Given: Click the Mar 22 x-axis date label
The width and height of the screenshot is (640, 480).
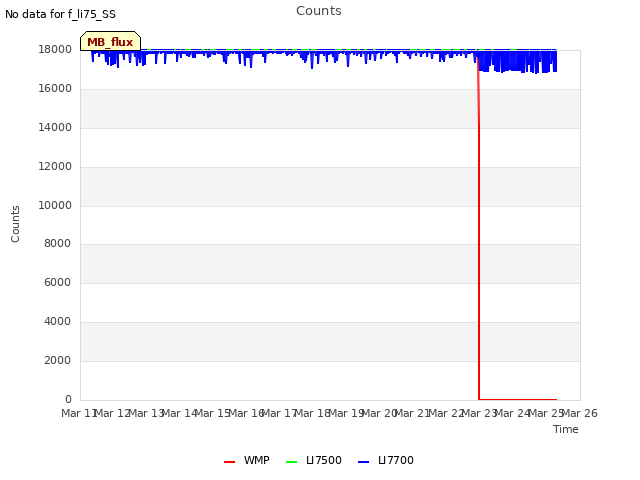Looking at the screenshot, I should [446, 413].
